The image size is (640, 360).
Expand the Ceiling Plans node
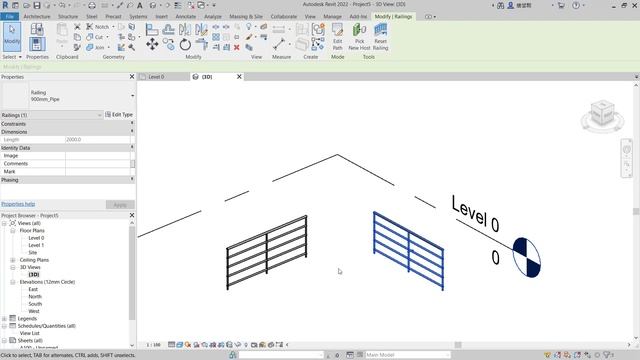(x=13, y=260)
